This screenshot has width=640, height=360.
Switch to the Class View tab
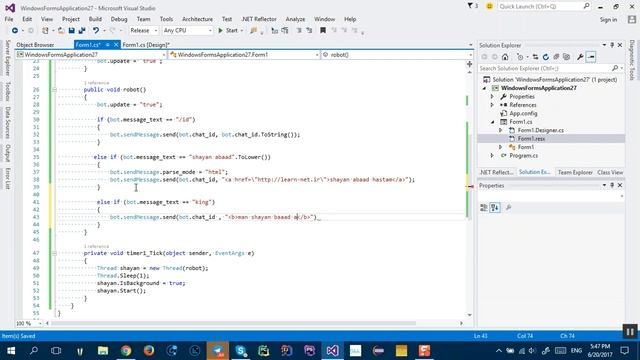tap(610, 172)
